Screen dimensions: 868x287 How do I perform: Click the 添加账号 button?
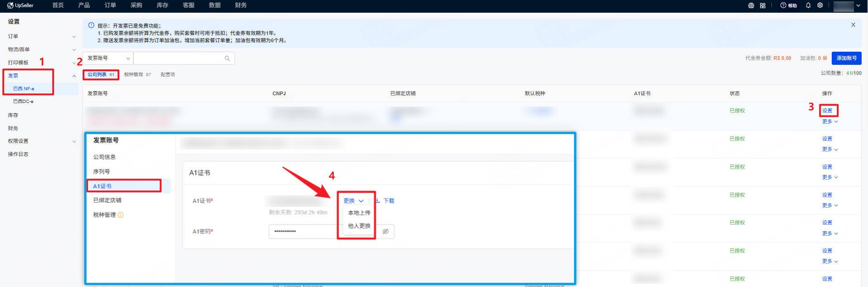846,58
